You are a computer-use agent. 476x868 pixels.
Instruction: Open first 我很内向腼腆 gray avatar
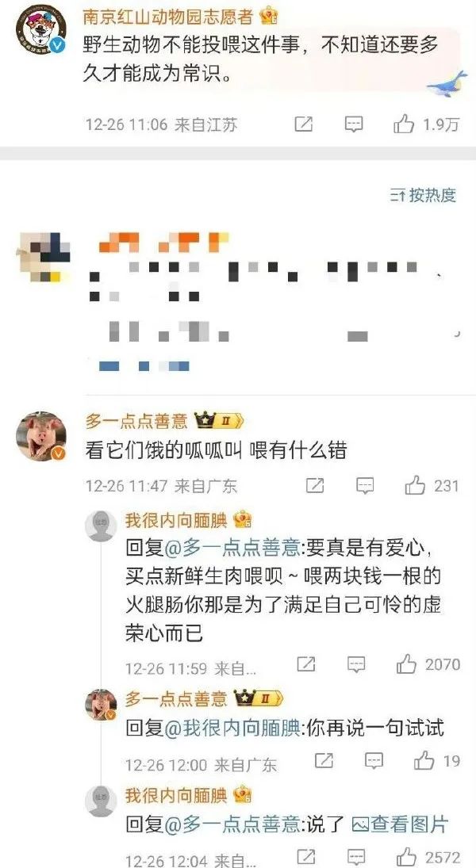click(101, 526)
